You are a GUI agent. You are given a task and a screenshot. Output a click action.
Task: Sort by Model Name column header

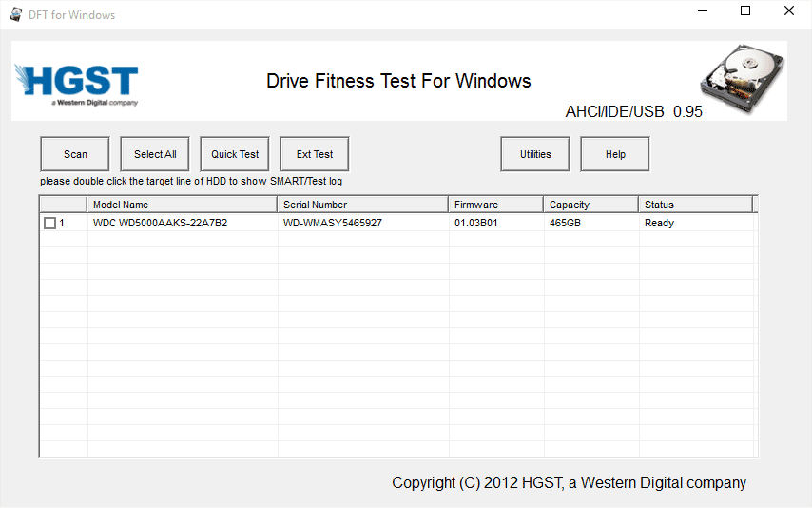point(183,205)
